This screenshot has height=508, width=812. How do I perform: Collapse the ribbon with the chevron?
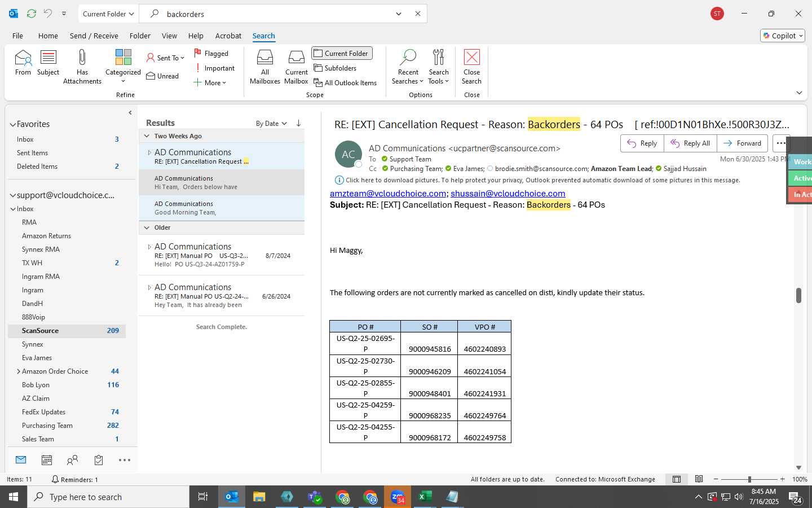(x=799, y=93)
